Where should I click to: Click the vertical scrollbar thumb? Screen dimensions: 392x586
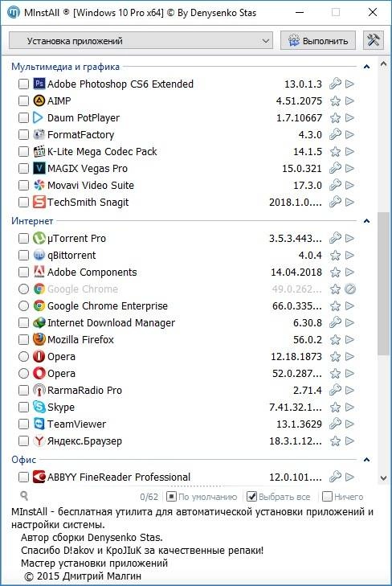pos(383,283)
